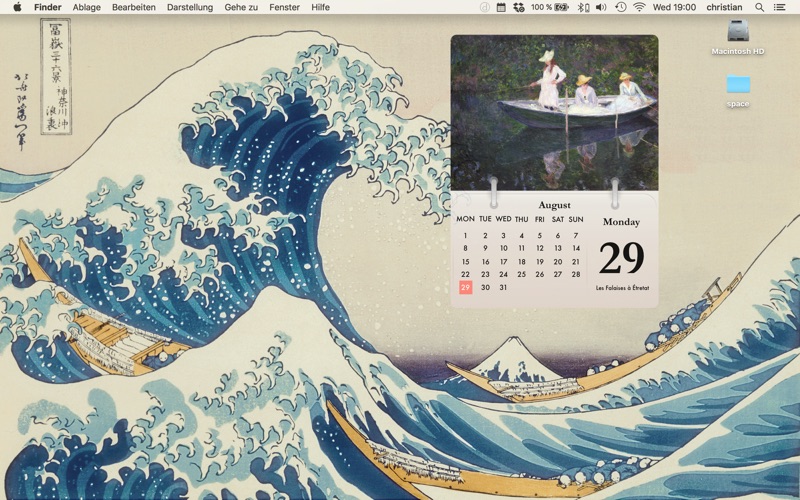Click date 7 in the calendar grid
This screenshot has height=500, width=800.
576,236
